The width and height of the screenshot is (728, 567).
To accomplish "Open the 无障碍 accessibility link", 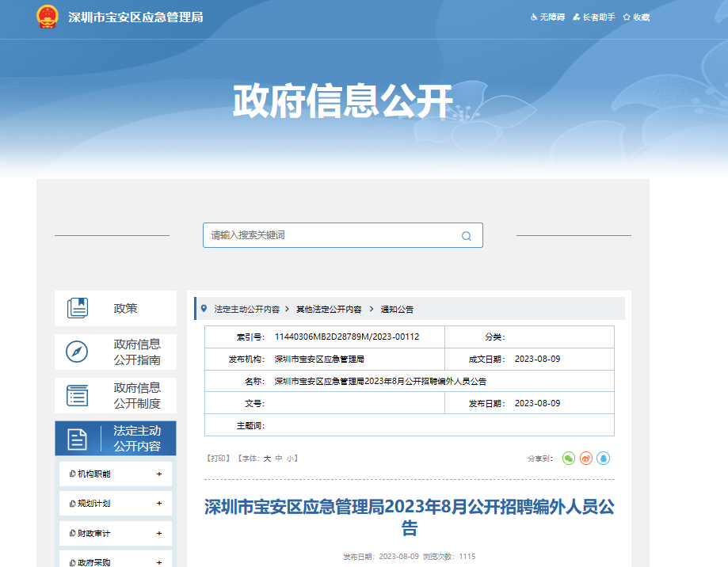I will pyautogui.click(x=547, y=17).
